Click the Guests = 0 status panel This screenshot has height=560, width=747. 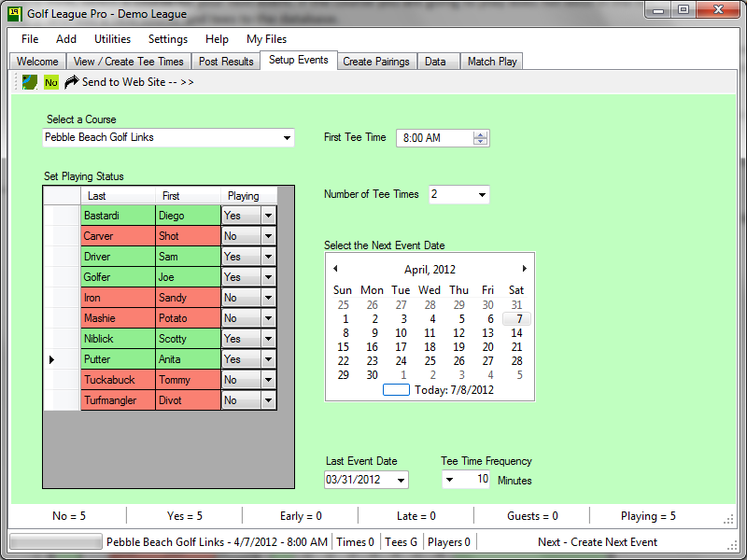tap(532, 516)
